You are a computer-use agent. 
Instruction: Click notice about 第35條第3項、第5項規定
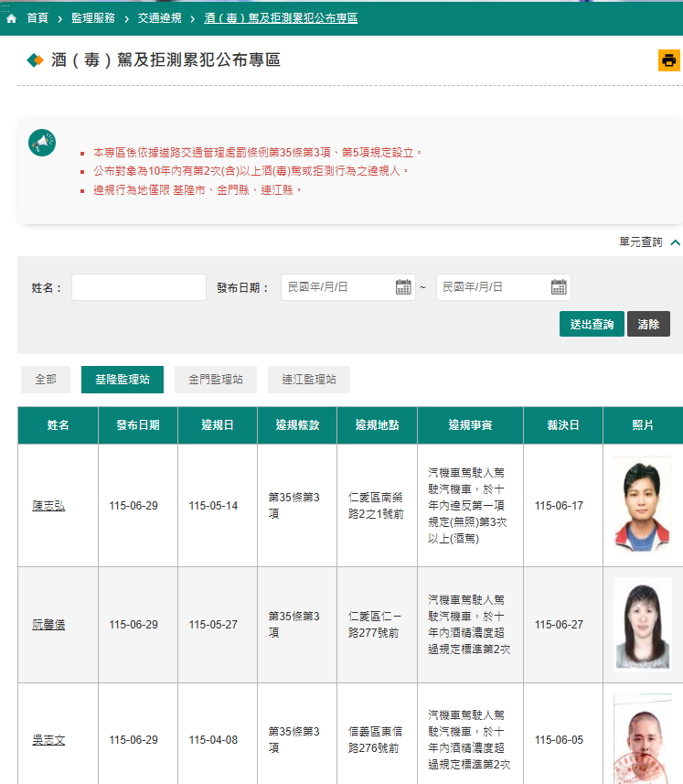click(x=257, y=153)
